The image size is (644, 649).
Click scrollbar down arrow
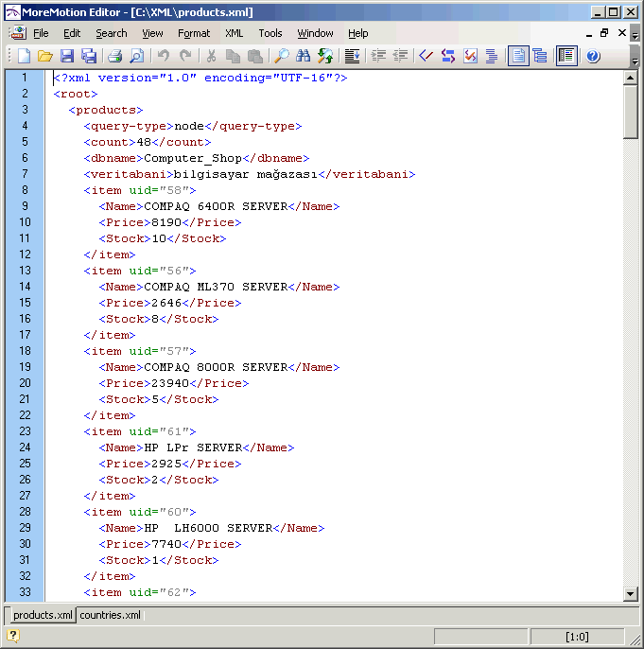630,593
